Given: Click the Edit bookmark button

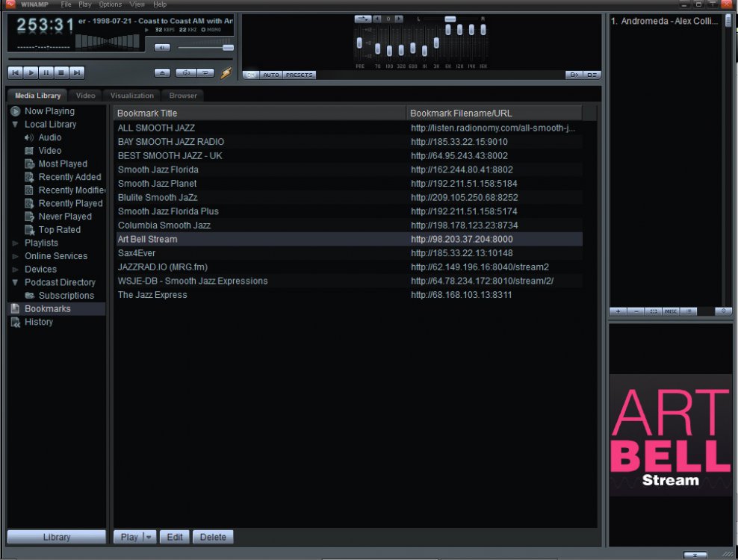Looking at the screenshot, I should click(175, 537).
